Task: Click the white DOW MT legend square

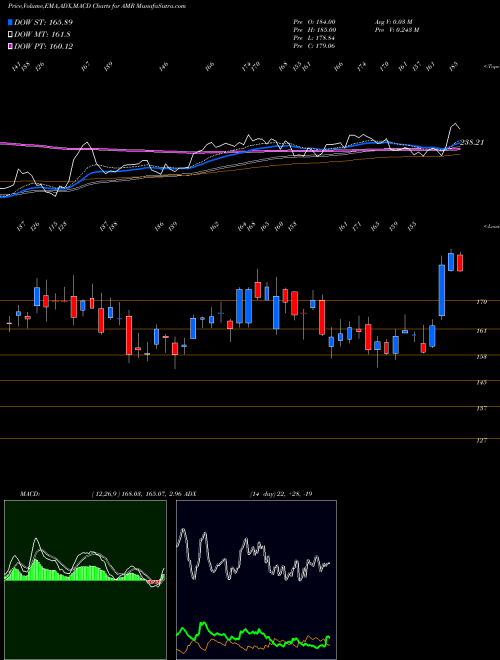Action: [11, 35]
